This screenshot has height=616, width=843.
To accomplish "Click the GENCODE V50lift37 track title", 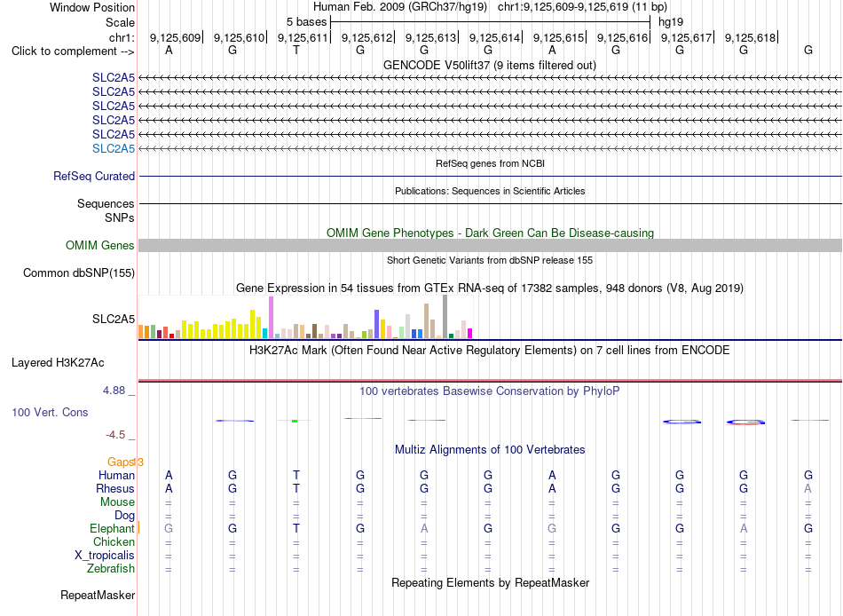I will (489, 65).
